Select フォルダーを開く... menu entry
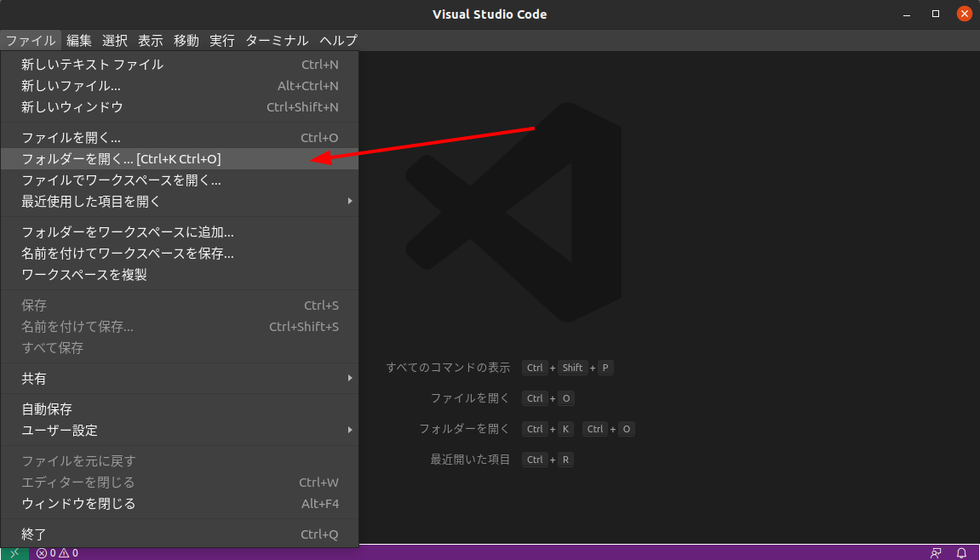Viewport: 980px width, 560px height. (180, 159)
